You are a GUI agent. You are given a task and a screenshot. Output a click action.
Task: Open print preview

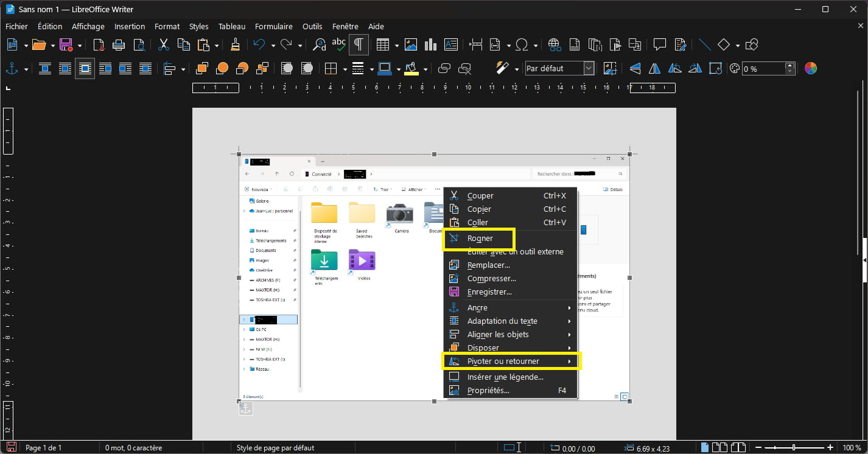tap(139, 44)
